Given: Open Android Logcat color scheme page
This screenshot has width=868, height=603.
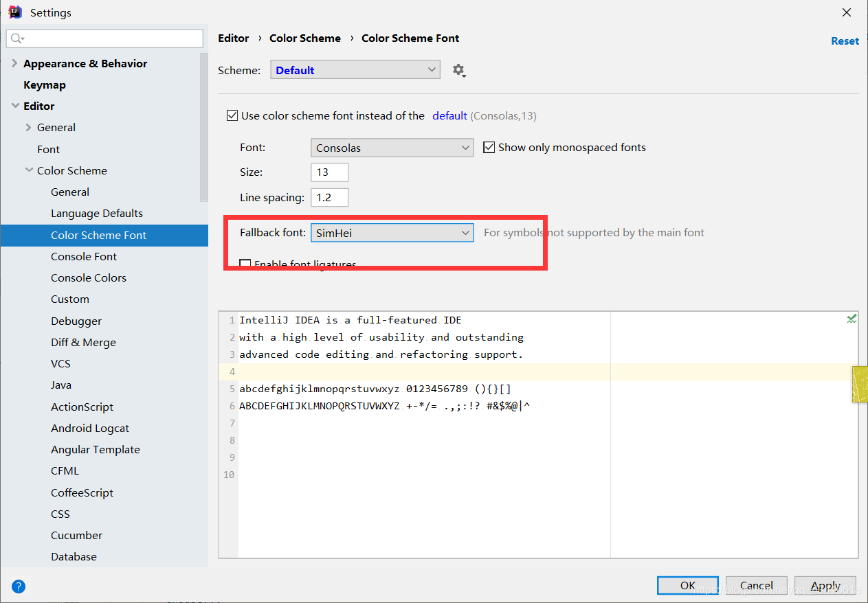Looking at the screenshot, I should [90, 428].
